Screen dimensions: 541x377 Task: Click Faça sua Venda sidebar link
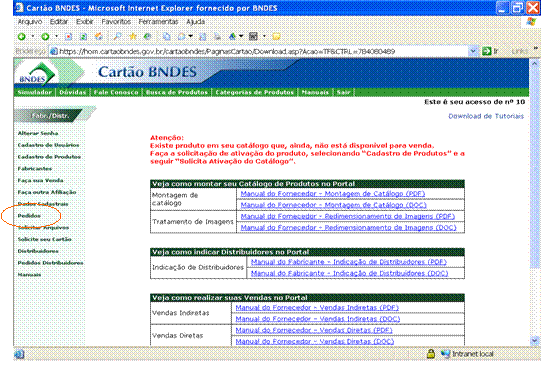[40, 180]
